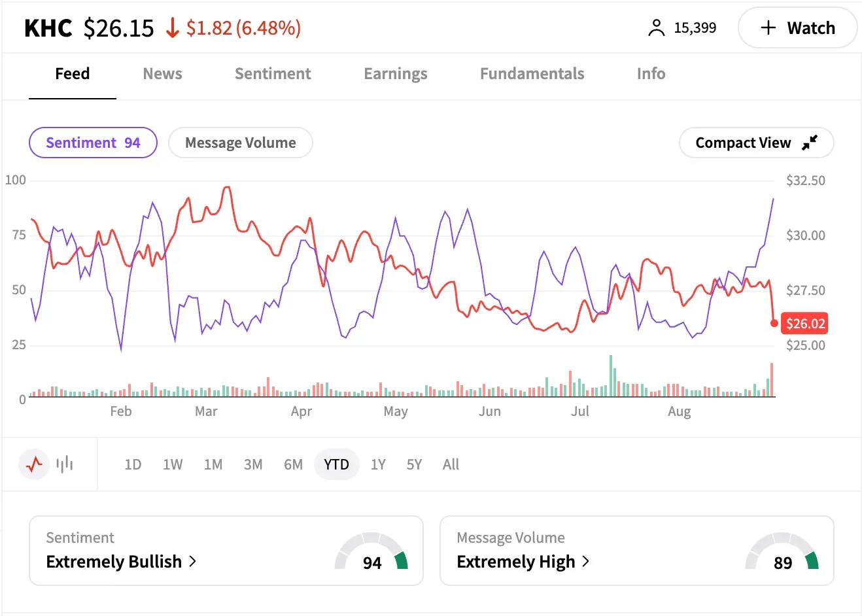This screenshot has width=862, height=616.
Task: Click the $1.82 (6.48%) change text
Action: coord(243,28)
